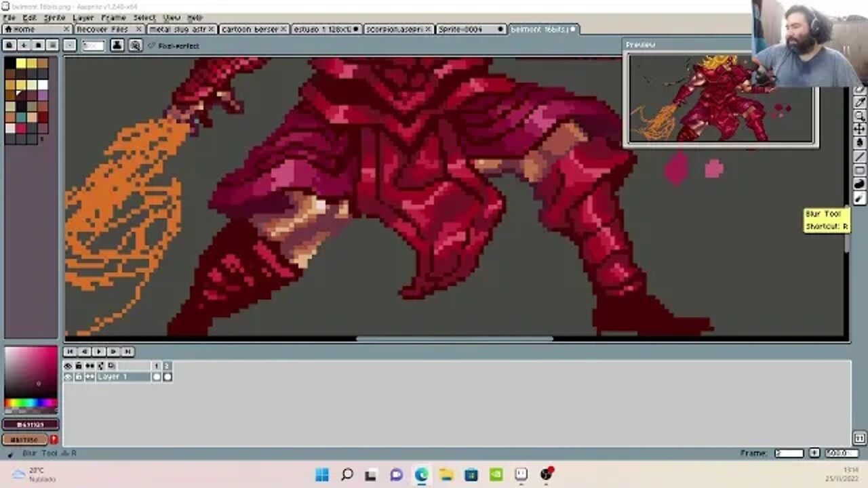
Task: Go to first frame
Action: 70,352
